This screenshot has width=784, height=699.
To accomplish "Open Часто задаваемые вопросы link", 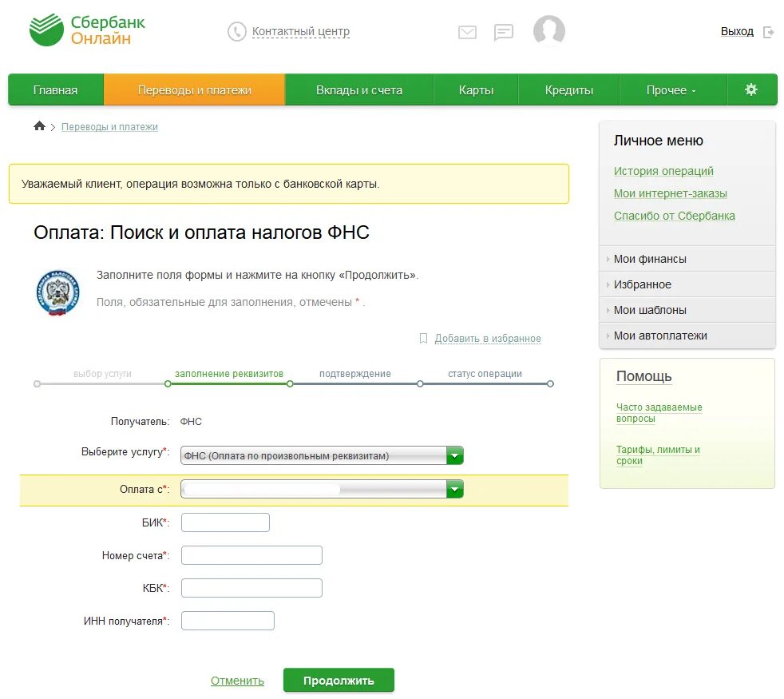I will pyautogui.click(x=659, y=413).
